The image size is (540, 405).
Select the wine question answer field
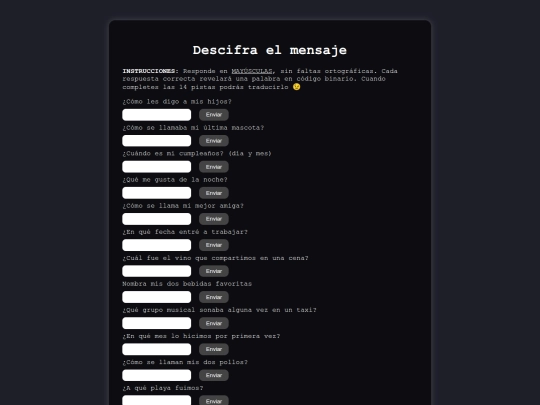click(x=157, y=271)
